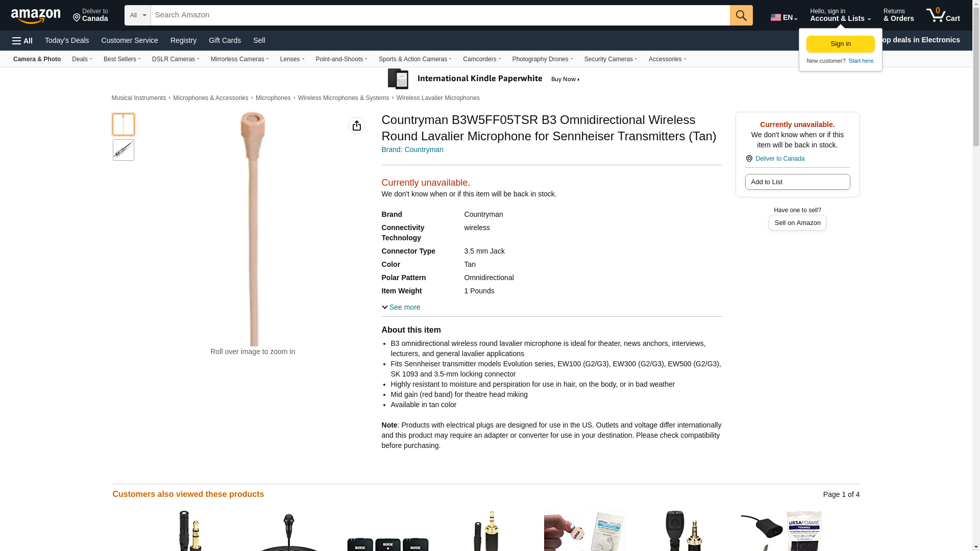Click the share icon on product image
This screenshot has height=551, width=980.
pos(357,126)
